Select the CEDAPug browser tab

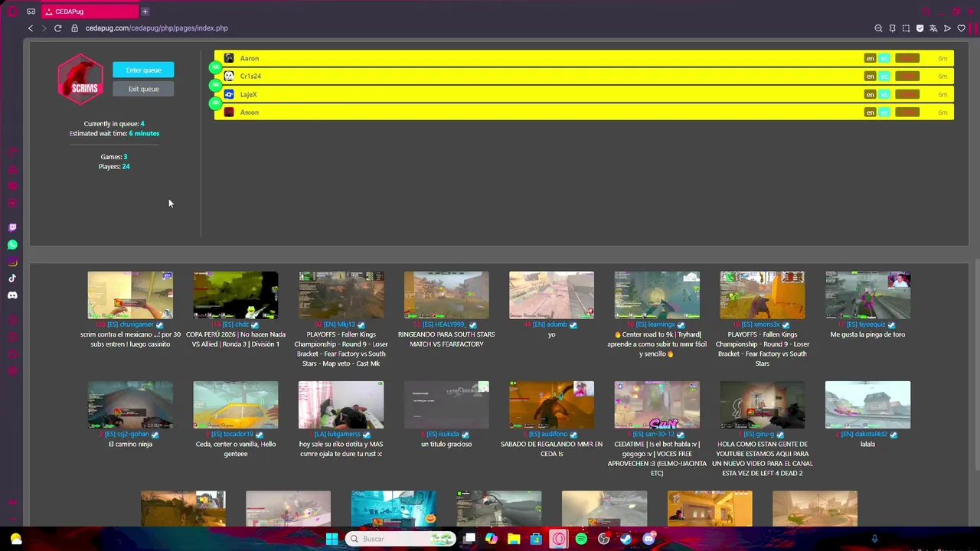tap(90, 11)
